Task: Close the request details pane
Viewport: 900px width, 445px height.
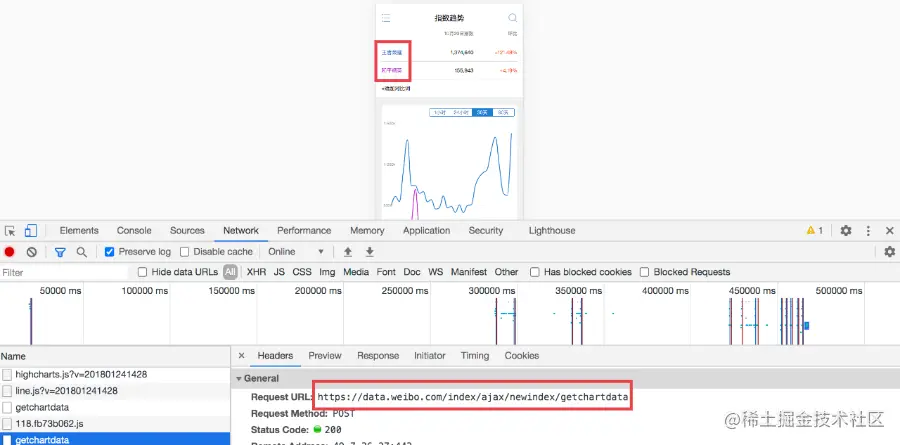Action: 242,355
